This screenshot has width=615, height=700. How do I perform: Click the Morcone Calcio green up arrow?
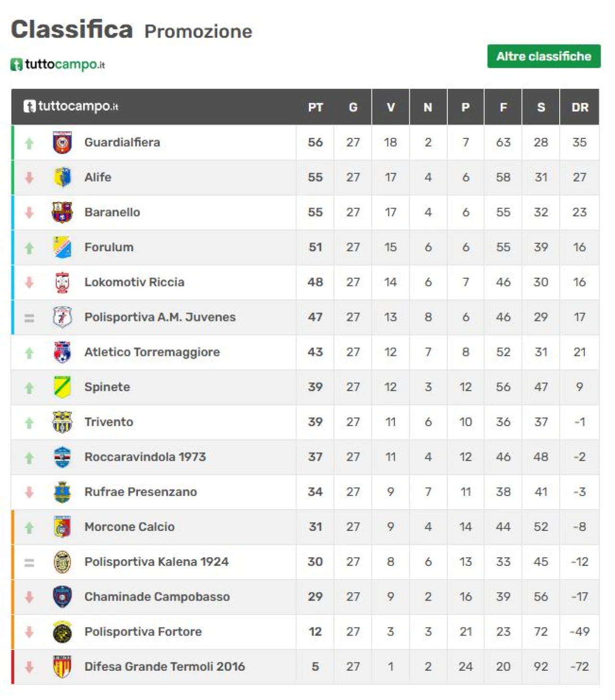click(x=29, y=528)
